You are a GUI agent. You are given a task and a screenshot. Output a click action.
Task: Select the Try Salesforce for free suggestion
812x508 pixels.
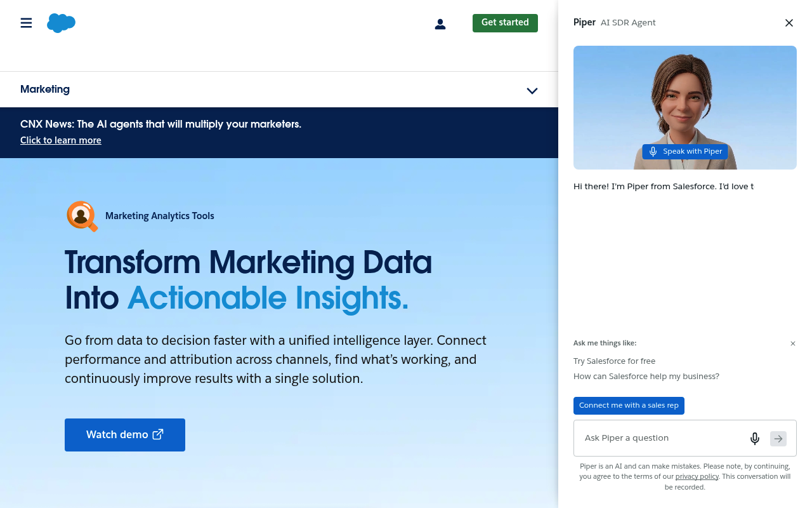tap(614, 361)
